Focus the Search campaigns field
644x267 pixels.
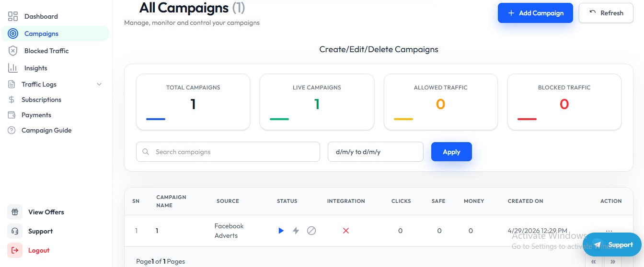[x=228, y=152]
